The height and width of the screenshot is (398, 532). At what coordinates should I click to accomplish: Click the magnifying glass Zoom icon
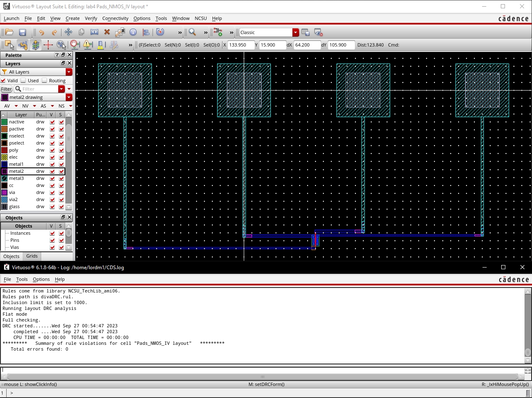click(192, 32)
